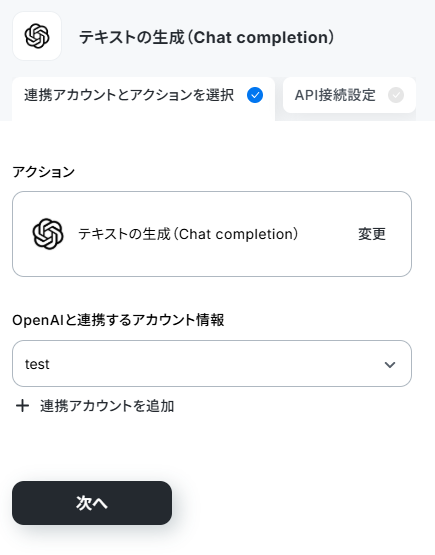435x555 pixels.
Task: Click the gray checkmark on API接続設定 tab
Action: pos(396,95)
